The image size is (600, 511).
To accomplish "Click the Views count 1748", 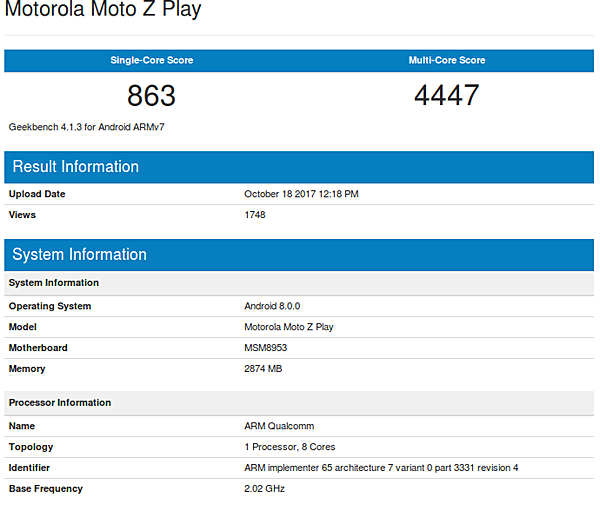I will tap(255, 214).
